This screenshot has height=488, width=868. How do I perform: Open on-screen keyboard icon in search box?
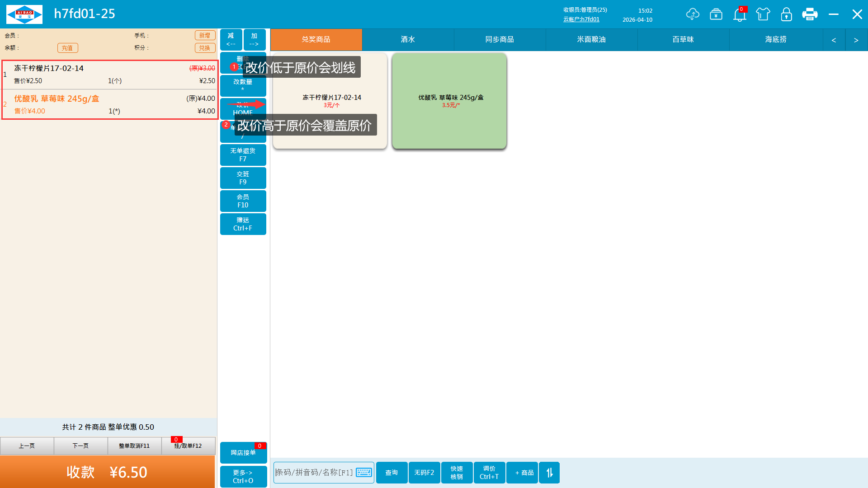364,473
